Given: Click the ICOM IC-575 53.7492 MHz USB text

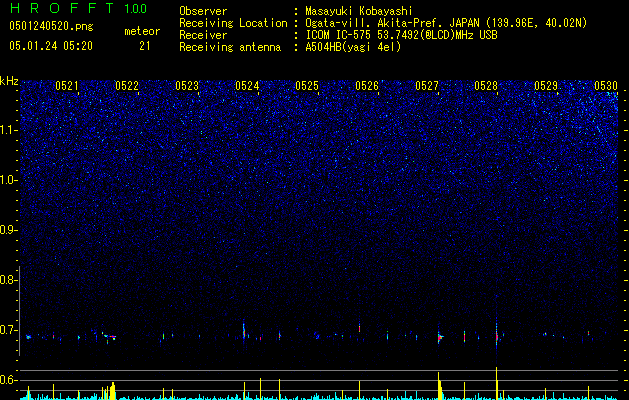Looking at the screenshot, I should [x=401, y=35].
